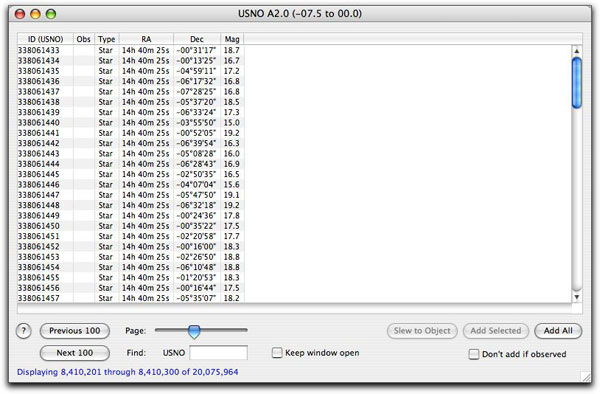Click the scroll up arrow in the list
Image resolution: width=600 pixels, height=394 pixels.
pos(577,51)
